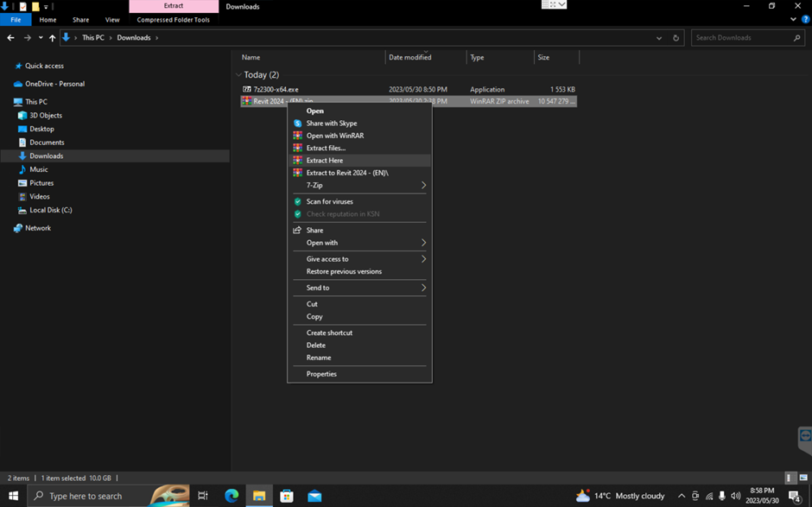The image size is (812, 507).
Task: Expand the ribbon with chevron
Action: coord(793,20)
